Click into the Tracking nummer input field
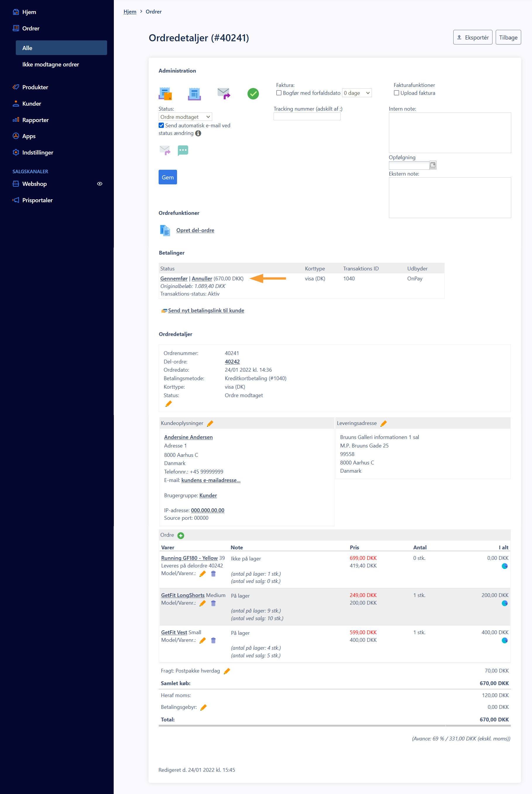This screenshot has width=532, height=794. click(x=307, y=117)
